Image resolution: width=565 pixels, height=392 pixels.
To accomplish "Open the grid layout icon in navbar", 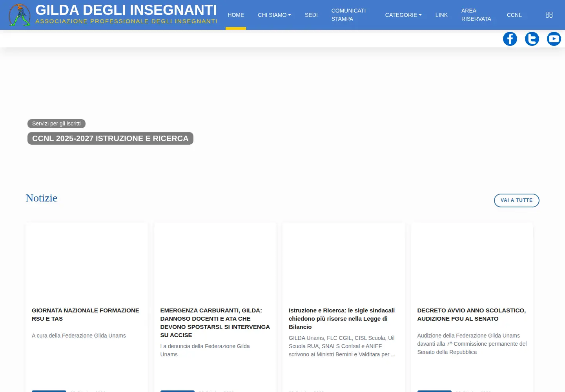I will coord(549,15).
